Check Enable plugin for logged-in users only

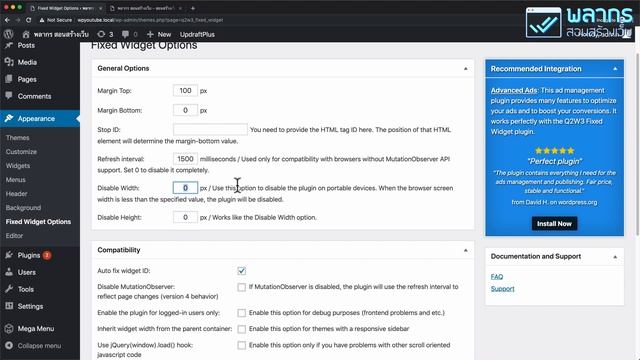242,313
